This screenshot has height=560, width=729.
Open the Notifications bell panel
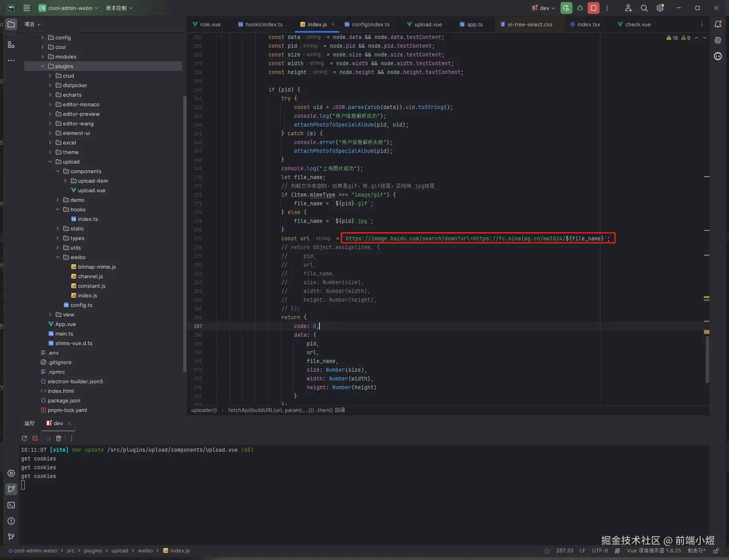click(x=718, y=24)
